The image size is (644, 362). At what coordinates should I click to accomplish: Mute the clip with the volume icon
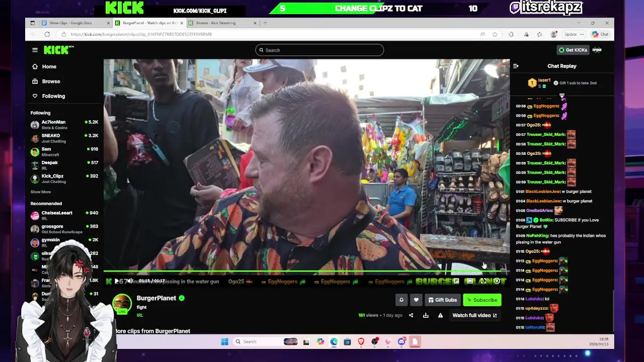click(130, 282)
